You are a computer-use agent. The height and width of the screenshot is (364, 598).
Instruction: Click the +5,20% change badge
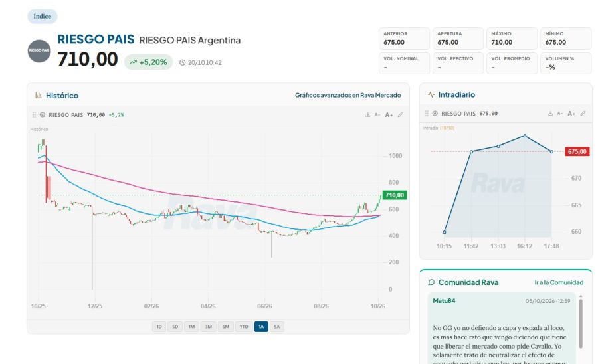[149, 62]
